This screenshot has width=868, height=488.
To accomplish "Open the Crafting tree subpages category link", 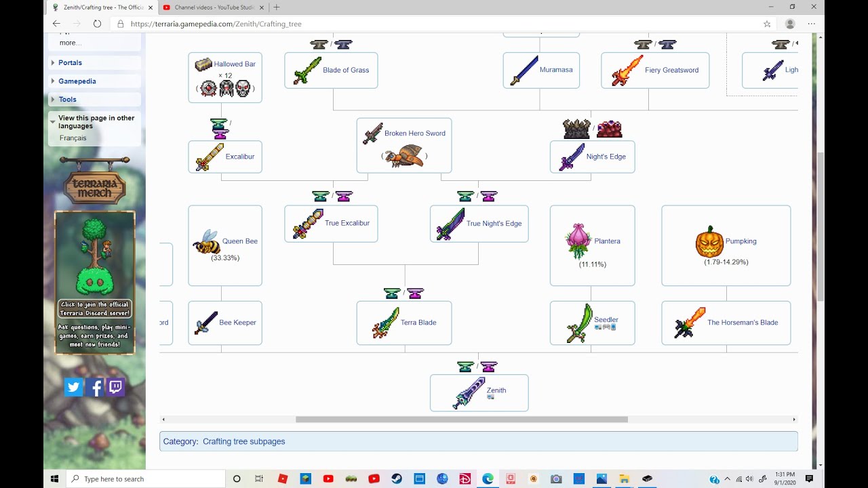I will point(243,441).
